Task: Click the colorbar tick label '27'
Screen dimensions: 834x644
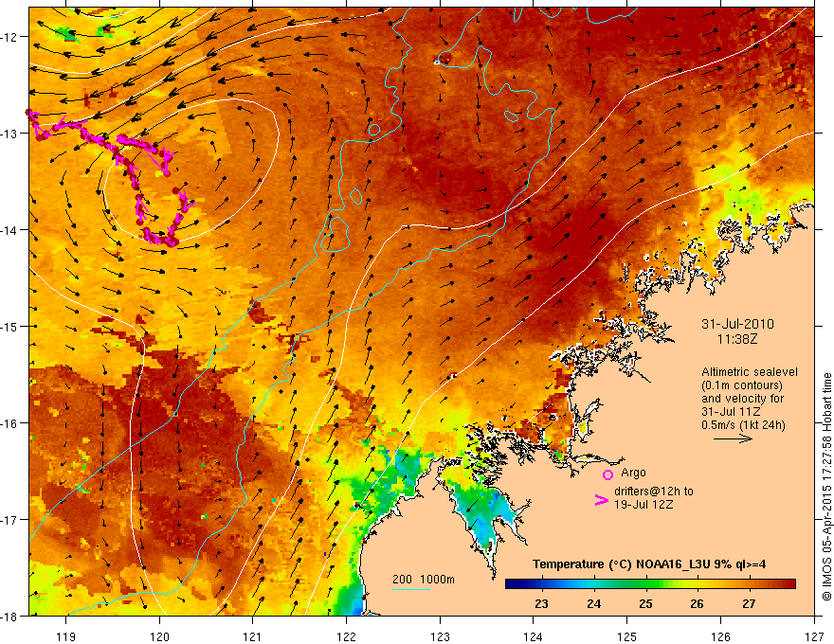Action: point(749,603)
